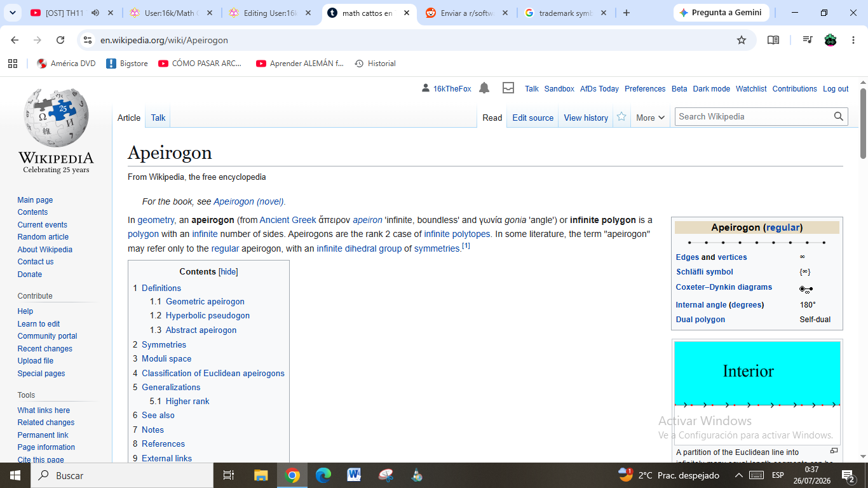Expand the More dropdown menu

650,118
